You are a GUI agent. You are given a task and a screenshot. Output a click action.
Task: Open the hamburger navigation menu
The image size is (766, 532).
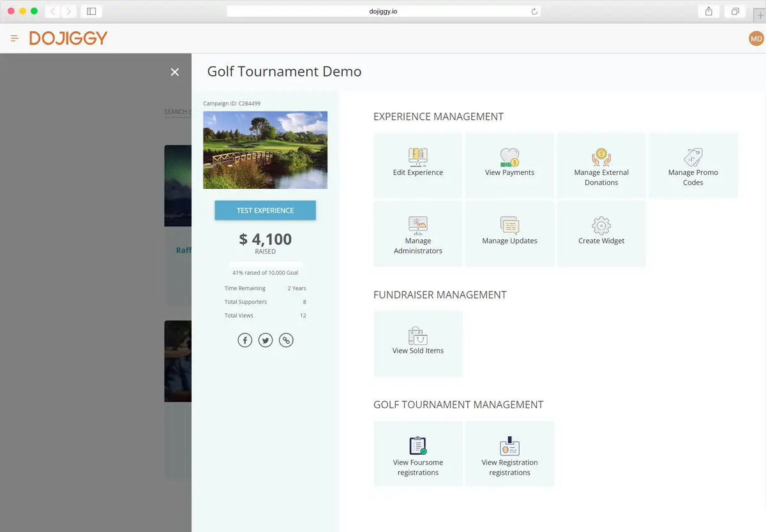tap(14, 38)
